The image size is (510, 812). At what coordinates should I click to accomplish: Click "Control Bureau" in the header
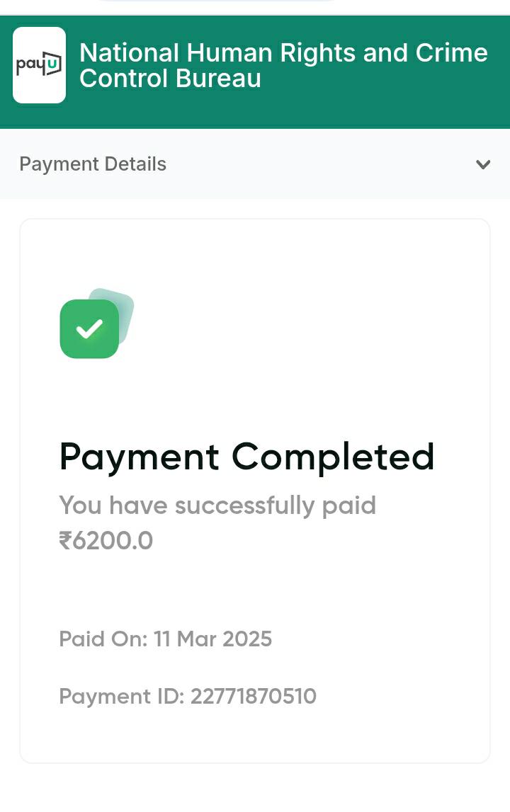click(x=170, y=79)
